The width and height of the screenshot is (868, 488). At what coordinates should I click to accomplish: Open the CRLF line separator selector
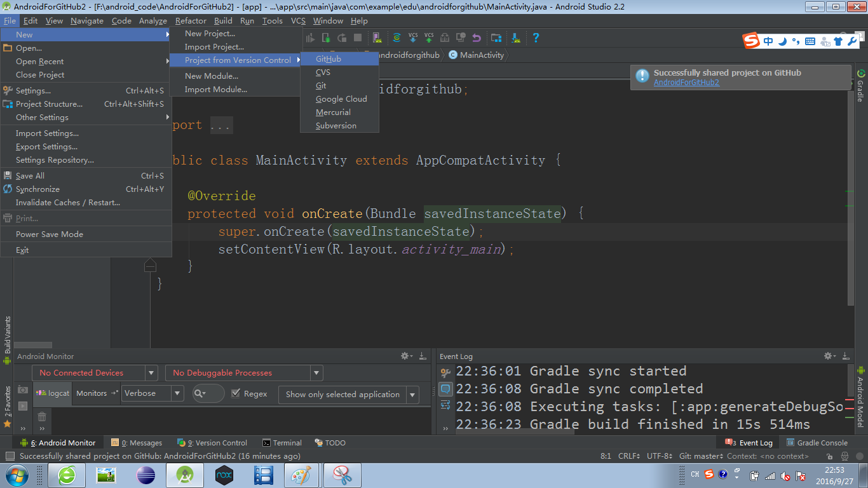click(630, 456)
